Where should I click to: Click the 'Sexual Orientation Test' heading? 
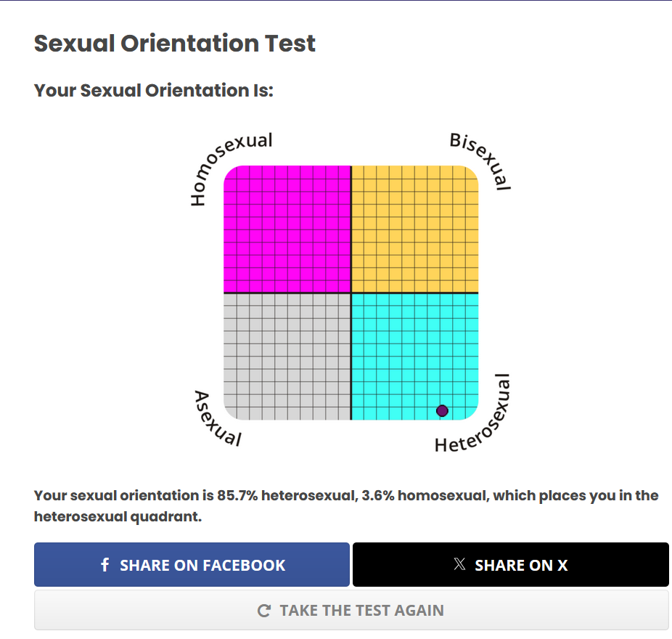click(x=175, y=44)
